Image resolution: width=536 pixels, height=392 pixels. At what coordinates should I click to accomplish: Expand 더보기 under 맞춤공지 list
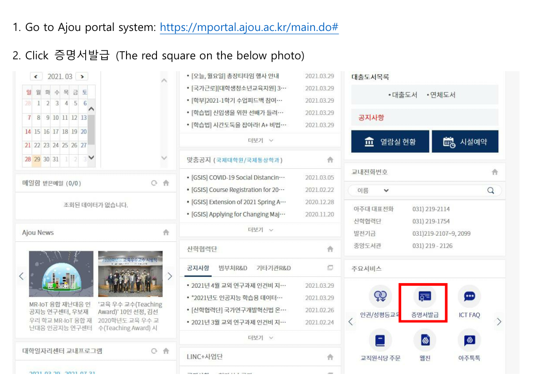260,230
